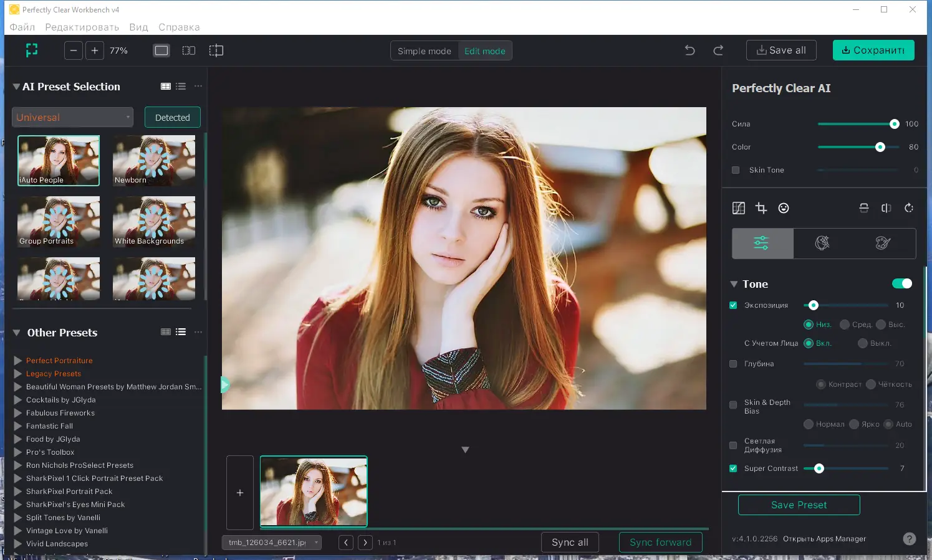Click the fit-to-screen icon in toolbar
932x560 pixels.
pyautogui.click(x=32, y=50)
